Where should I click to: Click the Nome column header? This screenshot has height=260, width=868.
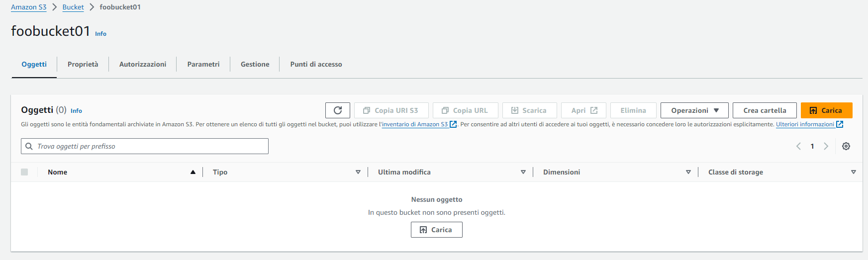[58, 172]
